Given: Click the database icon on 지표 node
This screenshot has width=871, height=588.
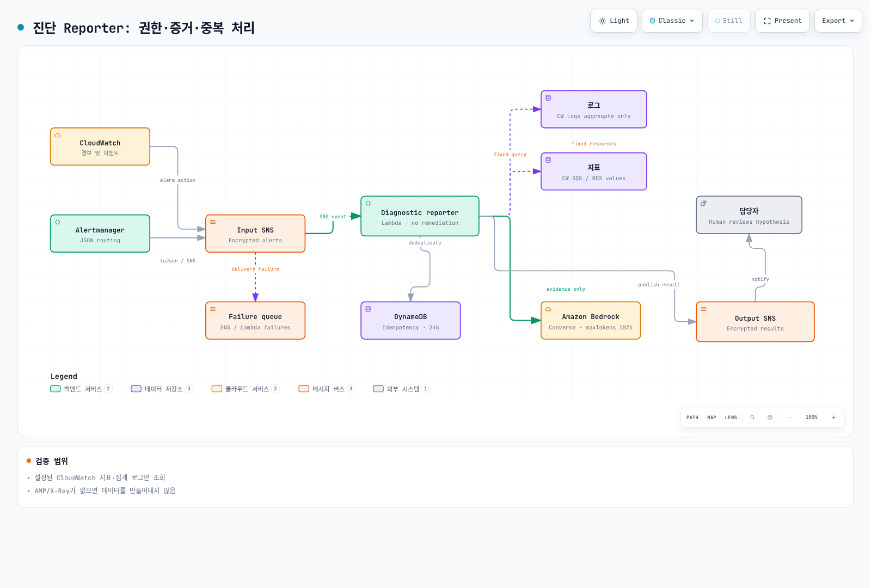Looking at the screenshot, I should 548,160.
